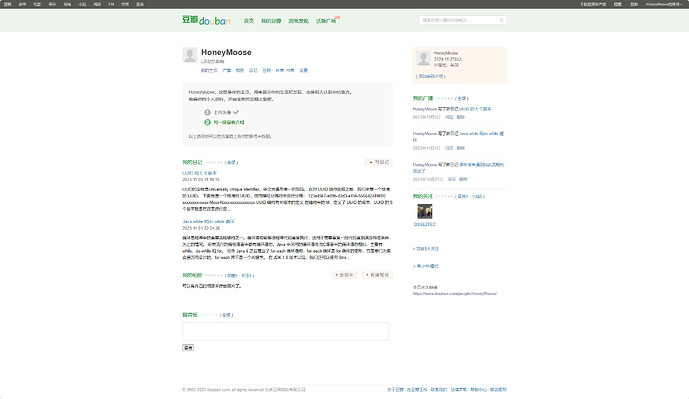This screenshot has height=399, width=689.
Task: Open 浏览发现 in the navigation bar
Action: coord(298,21)
